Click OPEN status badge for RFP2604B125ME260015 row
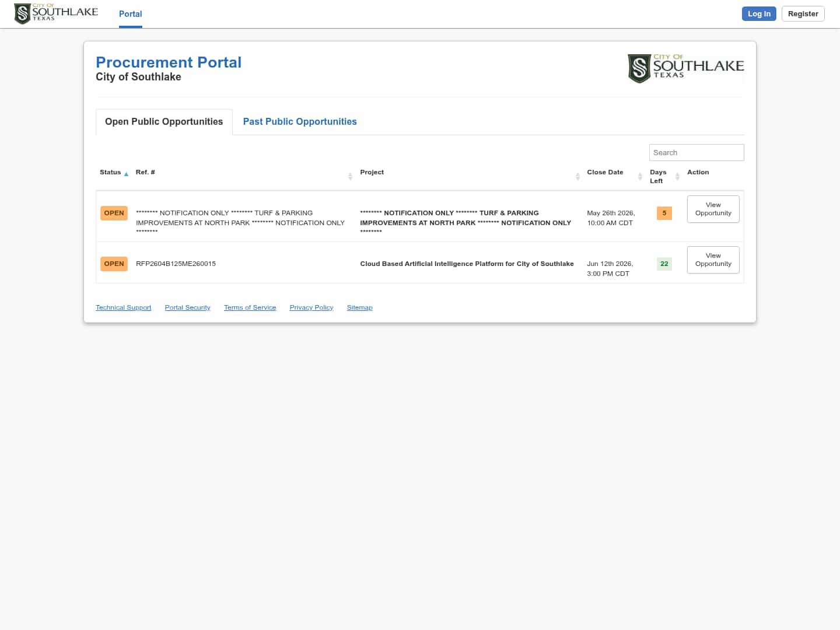 114,264
